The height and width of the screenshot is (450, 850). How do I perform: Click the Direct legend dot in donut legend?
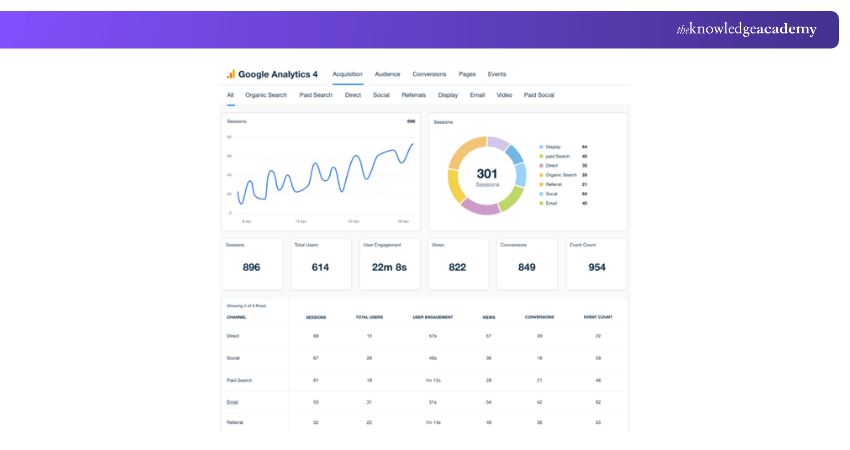[x=541, y=165]
